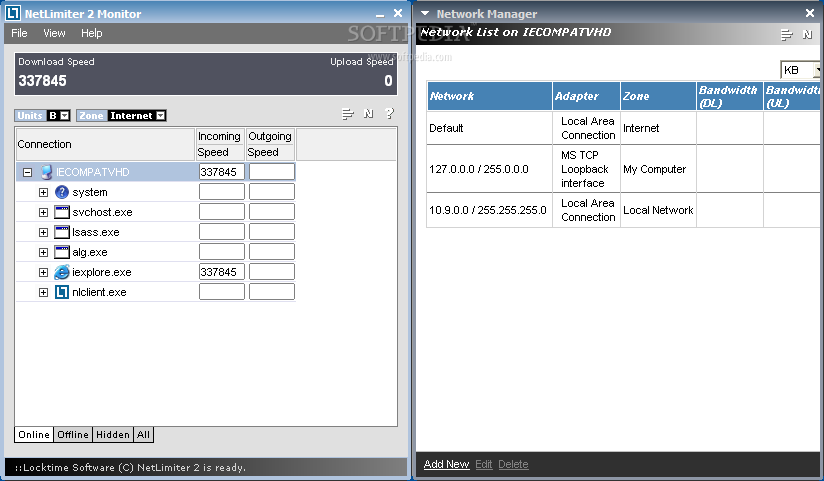This screenshot has width=824, height=481.
Task: Open the File menu
Action: 19,33
